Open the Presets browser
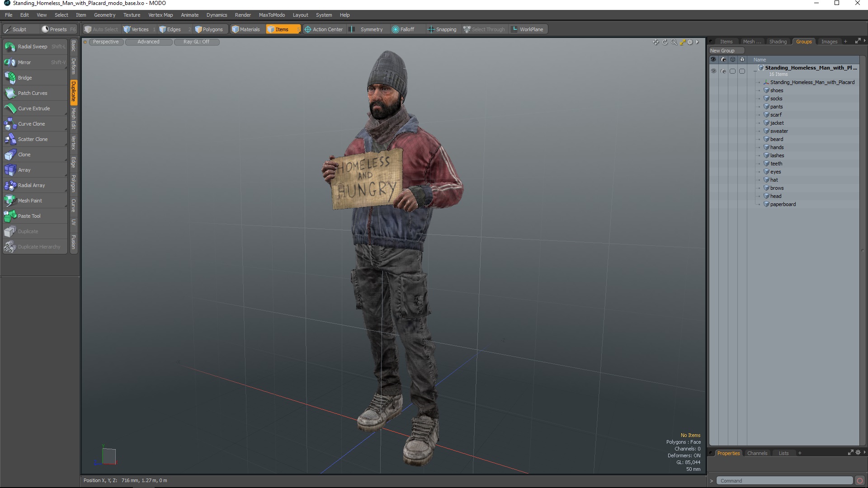This screenshot has width=868, height=488. (x=59, y=29)
